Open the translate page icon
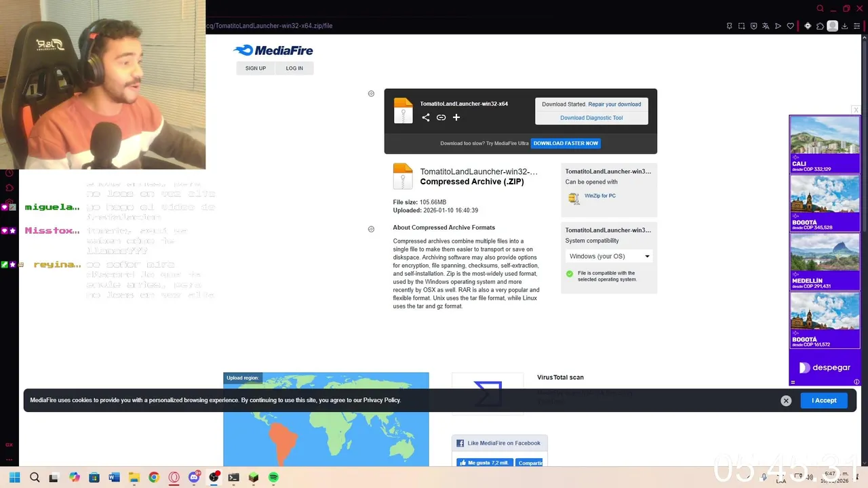Image resolution: width=868 pixels, height=488 pixels. click(x=766, y=26)
